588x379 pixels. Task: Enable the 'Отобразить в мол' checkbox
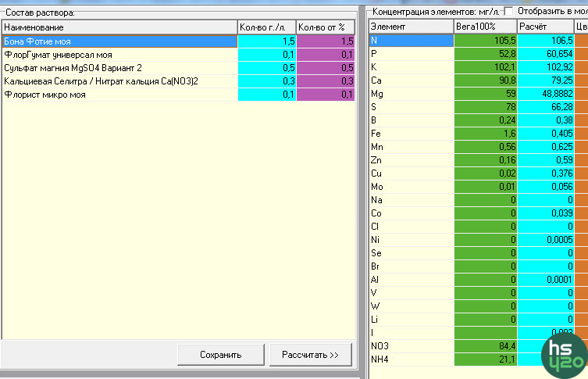coord(509,11)
